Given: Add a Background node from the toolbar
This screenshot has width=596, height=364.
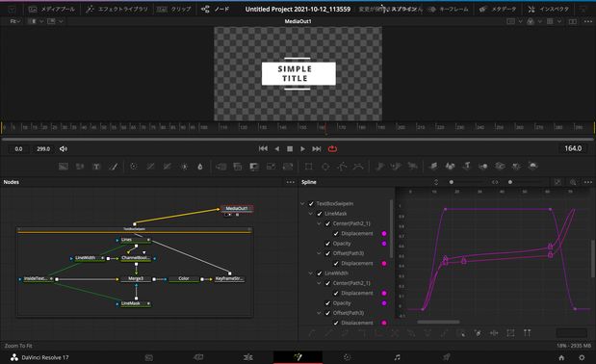Looking at the screenshot, I should 64,166.
